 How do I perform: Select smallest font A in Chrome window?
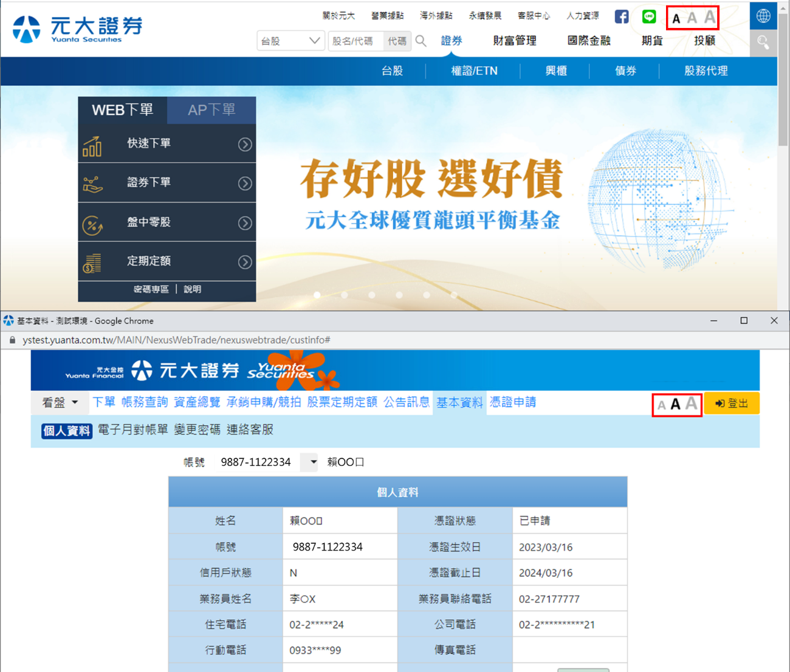[x=662, y=405]
